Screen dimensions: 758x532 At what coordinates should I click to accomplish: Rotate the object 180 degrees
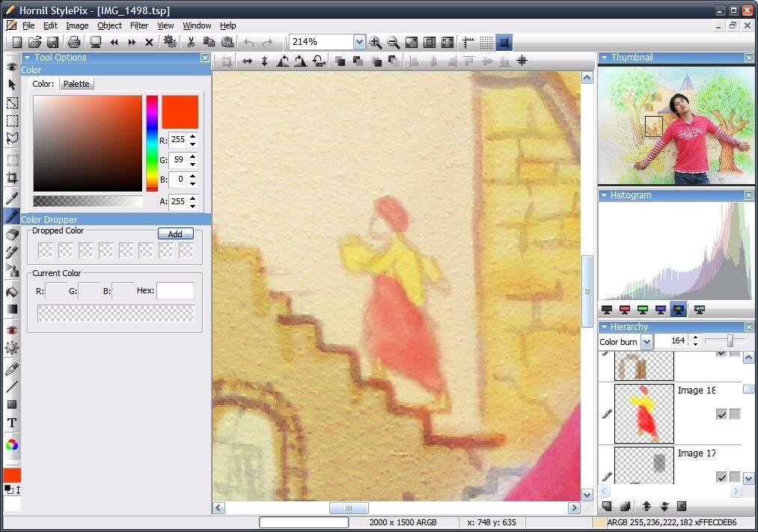click(x=319, y=61)
